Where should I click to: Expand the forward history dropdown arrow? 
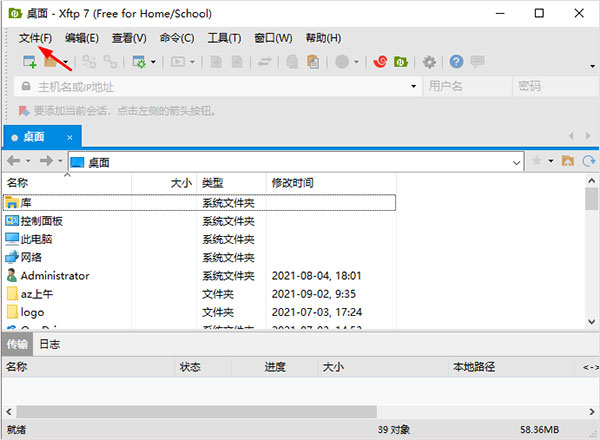pyautogui.click(x=60, y=161)
